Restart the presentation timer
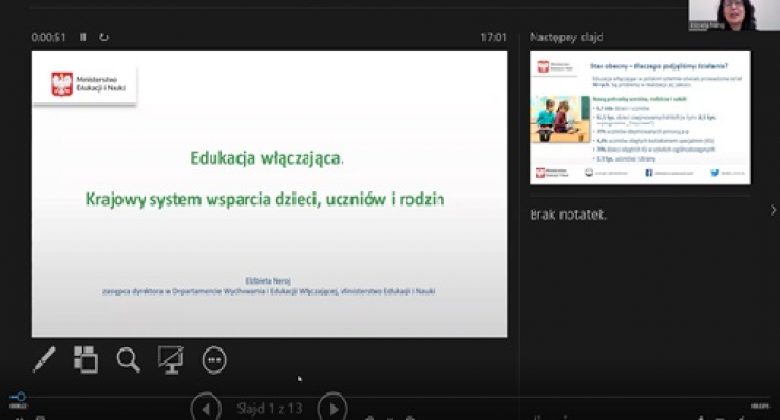Viewport: 780px width, 420px height. [x=104, y=37]
